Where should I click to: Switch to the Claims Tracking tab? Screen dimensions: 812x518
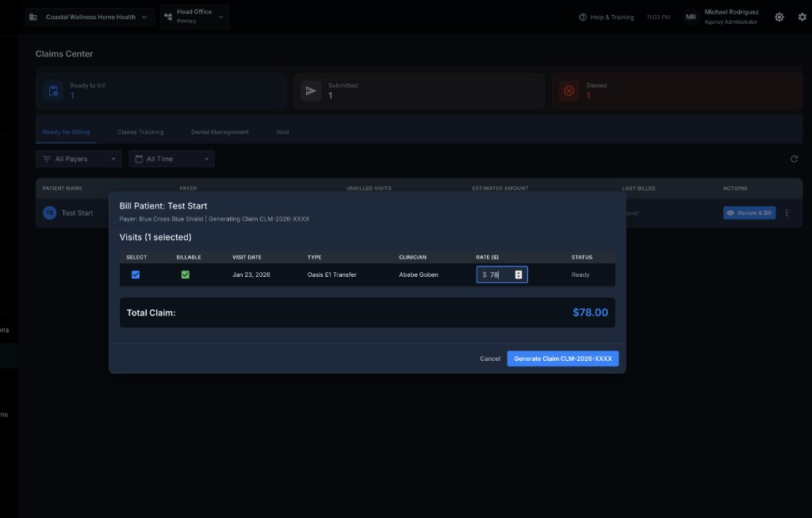pyautogui.click(x=140, y=132)
